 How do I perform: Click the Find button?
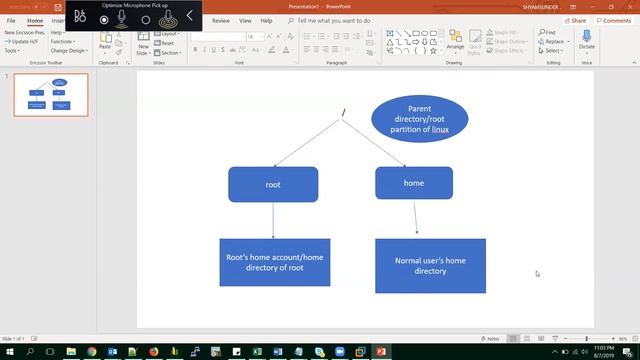tap(547, 32)
